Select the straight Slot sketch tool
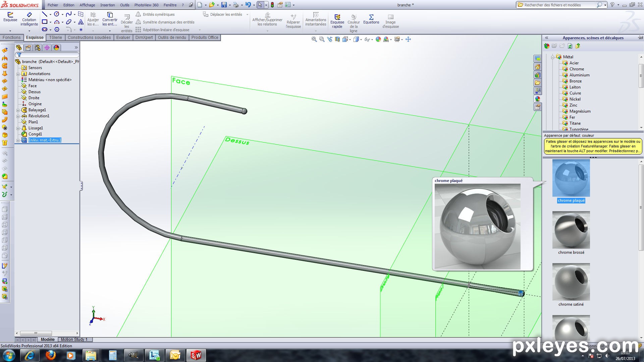This screenshot has width=644, height=362. pos(45,29)
